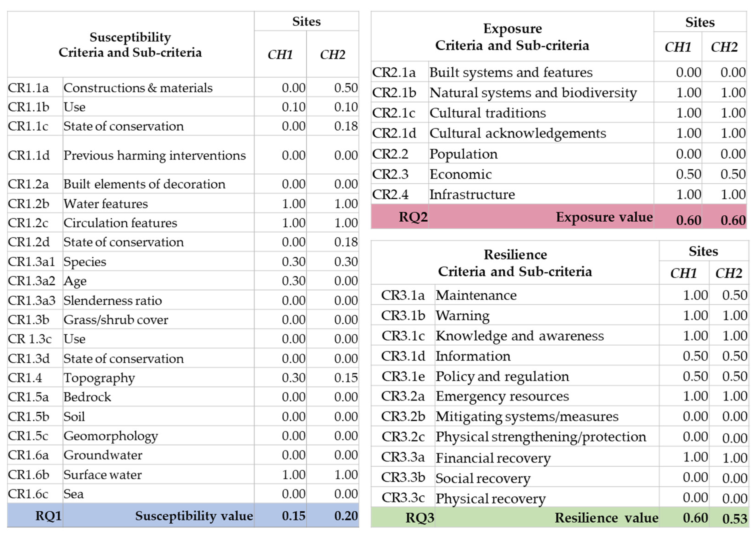Select the Infrastructure row label
This screenshot has width=756, height=537.
click(x=472, y=194)
